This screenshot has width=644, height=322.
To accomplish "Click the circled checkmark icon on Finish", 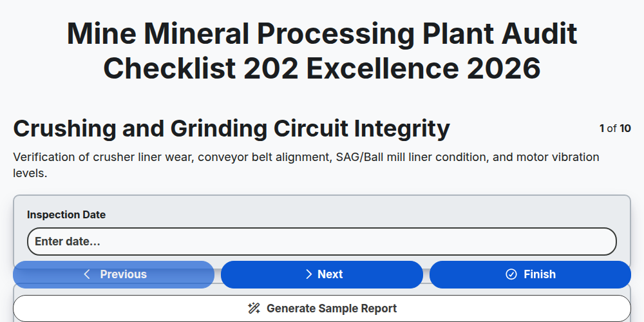I will point(511,274).
